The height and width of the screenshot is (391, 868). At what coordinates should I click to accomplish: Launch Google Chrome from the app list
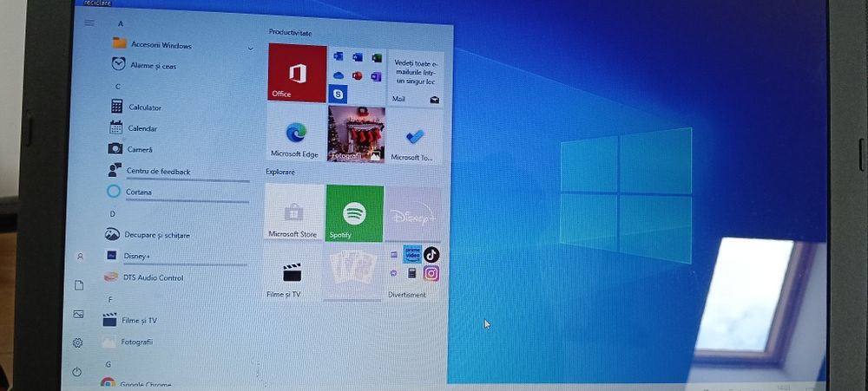(x=170, y=383)
